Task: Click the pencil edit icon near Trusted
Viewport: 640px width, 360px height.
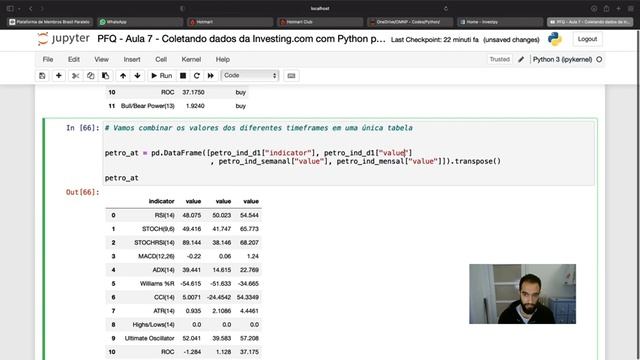Action: coord(521,59)
